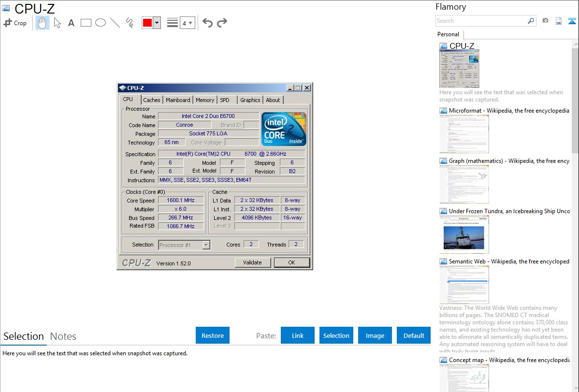Click the red color swatch
The image size is (579, 392).
147,23
